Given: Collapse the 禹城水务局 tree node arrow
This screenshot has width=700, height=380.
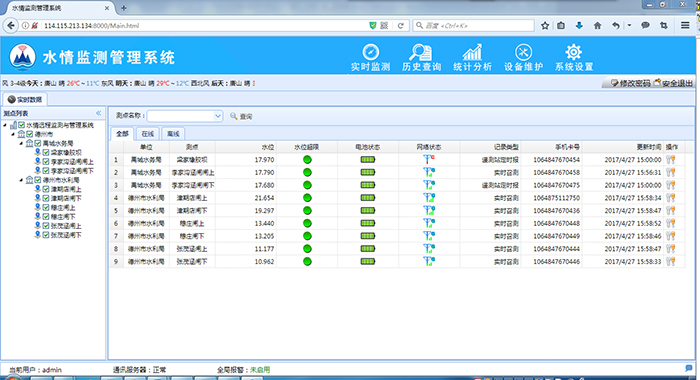Looking at the screenshot, I should [x=21, y=143].
